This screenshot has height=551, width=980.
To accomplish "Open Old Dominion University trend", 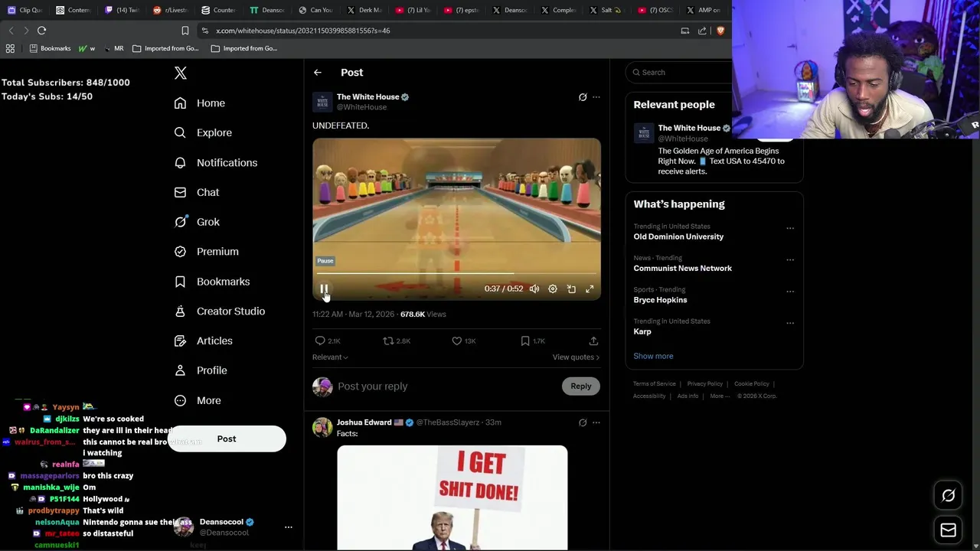I will click(678, 237).
